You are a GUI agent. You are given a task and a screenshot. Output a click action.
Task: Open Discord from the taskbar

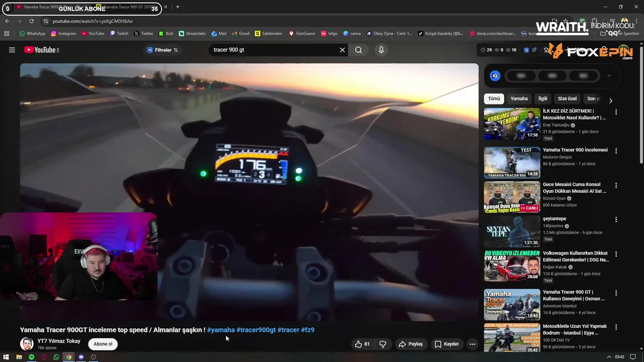(81, 357)
